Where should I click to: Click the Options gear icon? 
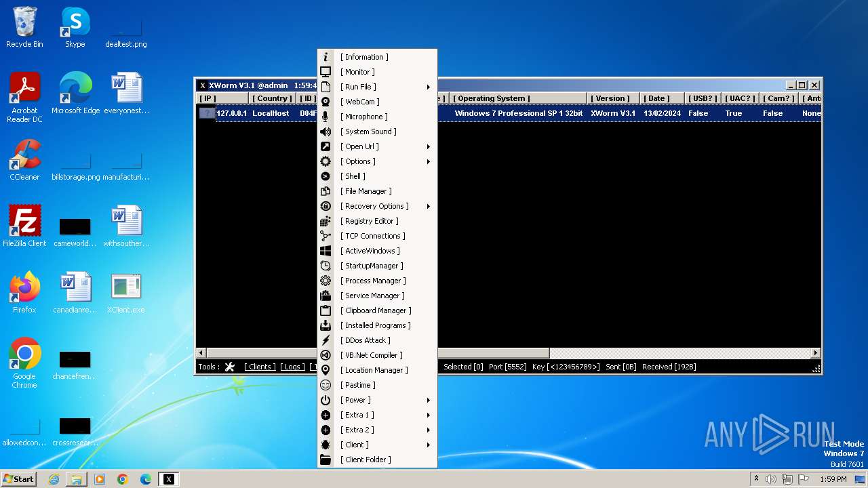325,161
